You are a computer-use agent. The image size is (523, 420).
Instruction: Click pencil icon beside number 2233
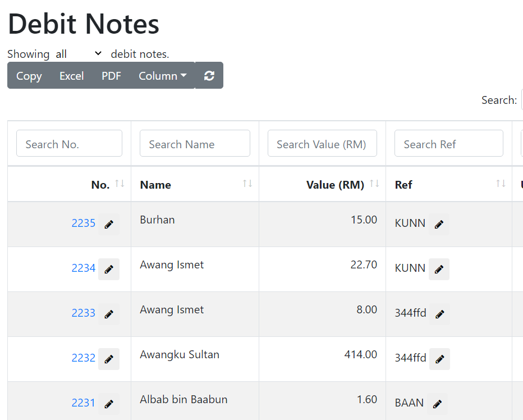click(109, 314)
